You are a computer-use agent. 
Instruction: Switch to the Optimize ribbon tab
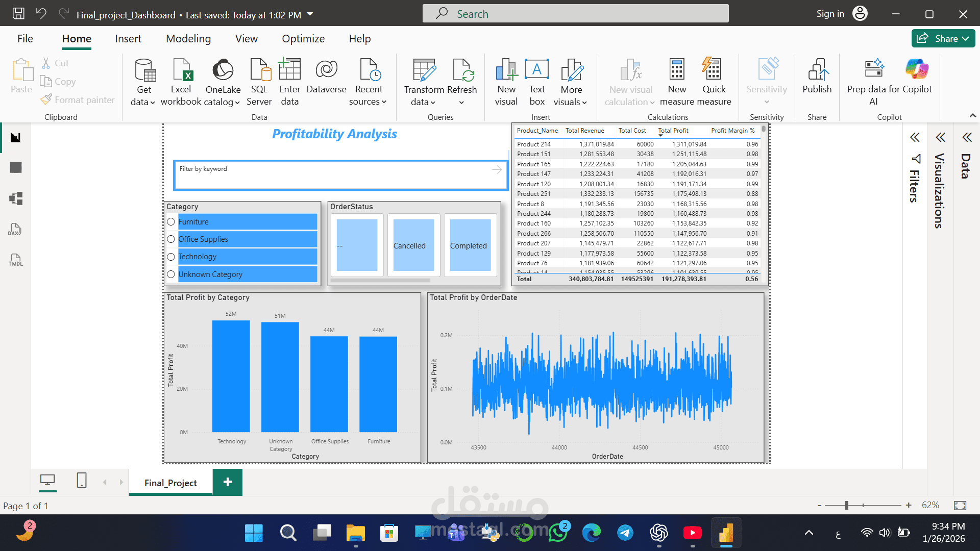303,39
